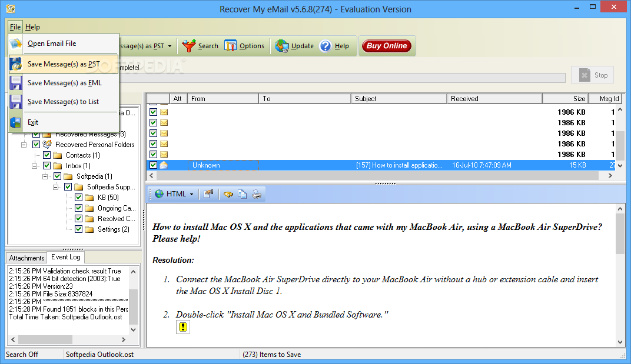Click 'Softpedia Outlook.ost' in status bar

pos(100,355)
